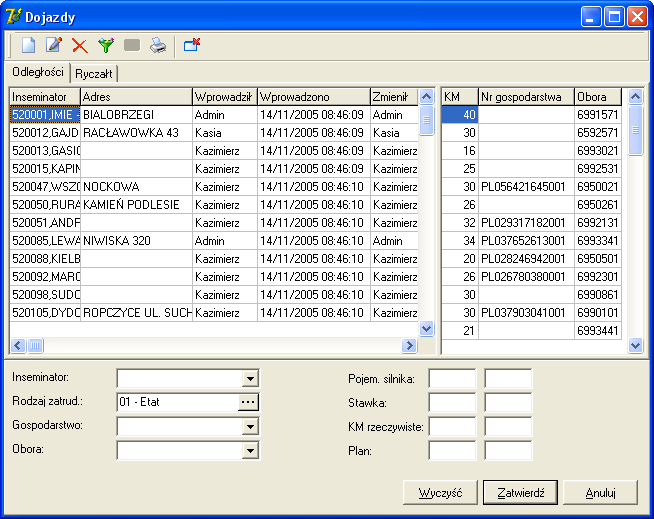
Task: Click cell PL026780380001
Action: tap(526, 277)
